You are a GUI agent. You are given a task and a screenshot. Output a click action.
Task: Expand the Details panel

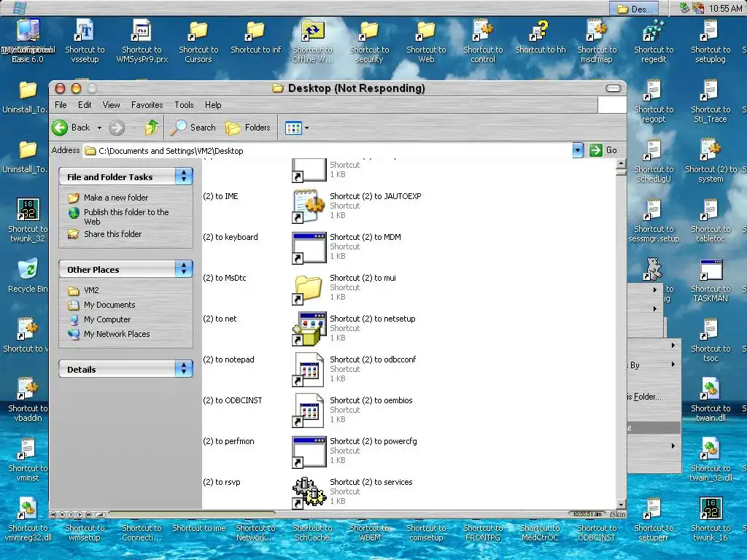point(183,369)
